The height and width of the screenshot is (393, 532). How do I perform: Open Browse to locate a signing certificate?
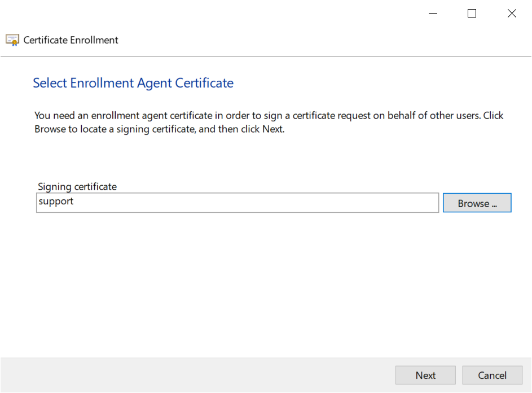[477, 203]
